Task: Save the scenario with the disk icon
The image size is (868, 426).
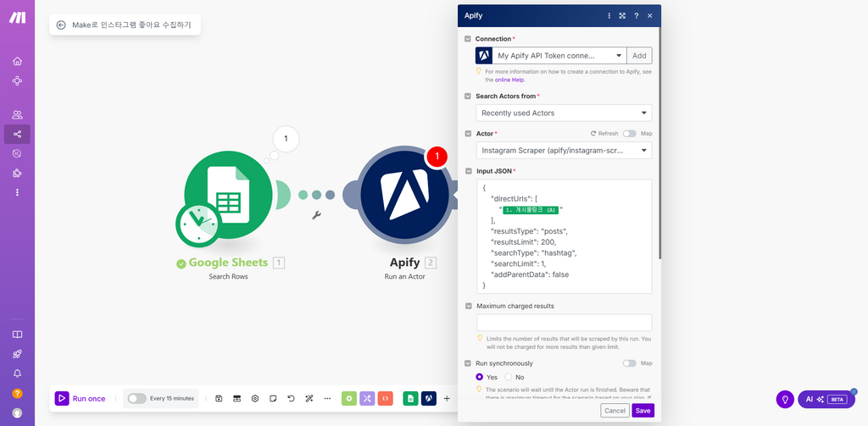Action: tap(219, 398)
